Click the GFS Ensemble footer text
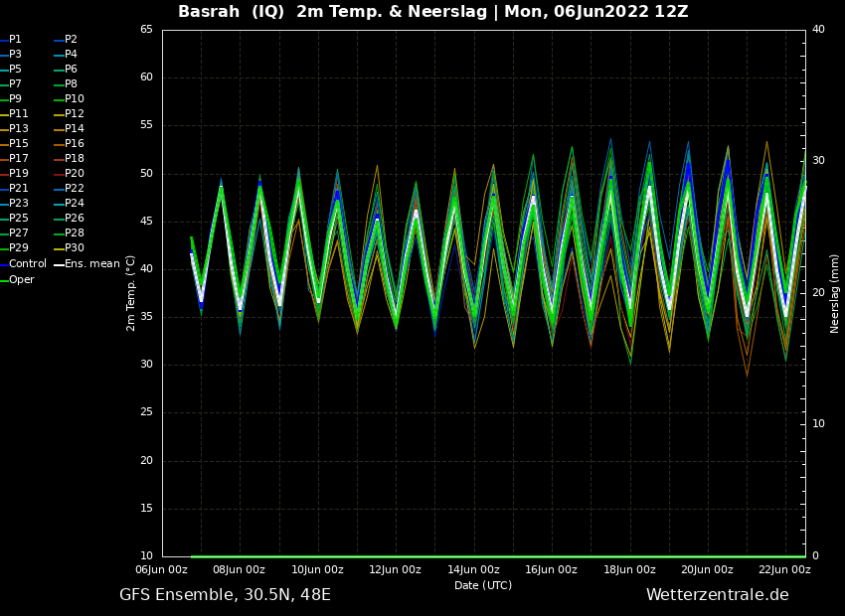Screen dimensions: 845x616 (x=225, y=595)
